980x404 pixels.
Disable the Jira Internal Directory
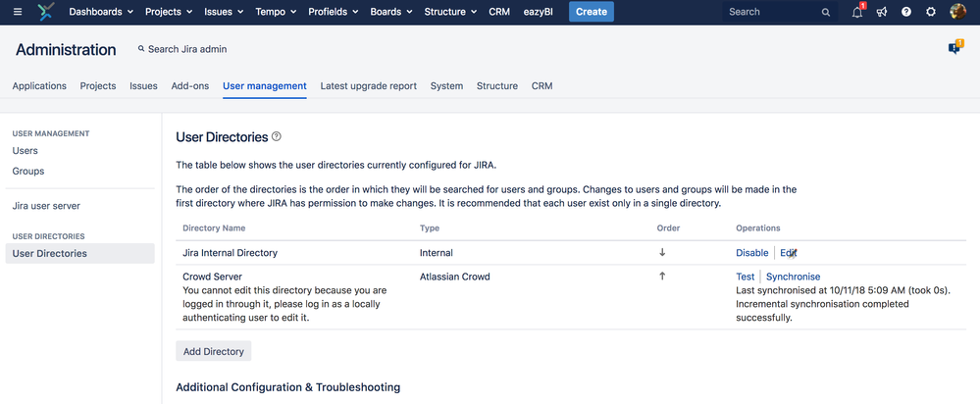click(751, 253)
